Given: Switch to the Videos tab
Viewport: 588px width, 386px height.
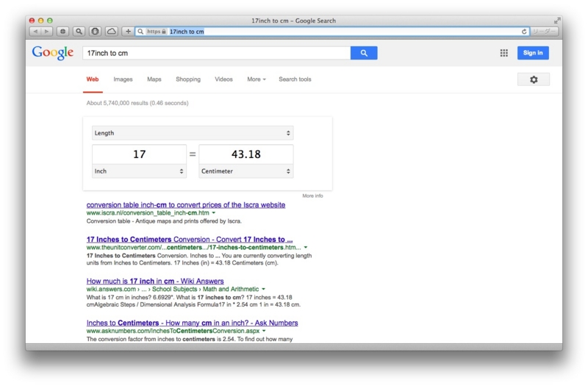Looking at the screenshot, I should point(224,79).
